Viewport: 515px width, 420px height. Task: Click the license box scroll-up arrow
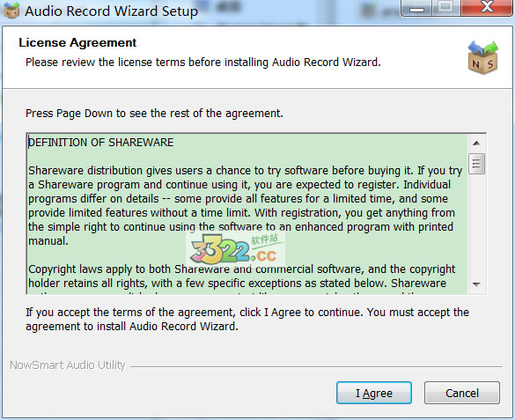click(476, 144)
